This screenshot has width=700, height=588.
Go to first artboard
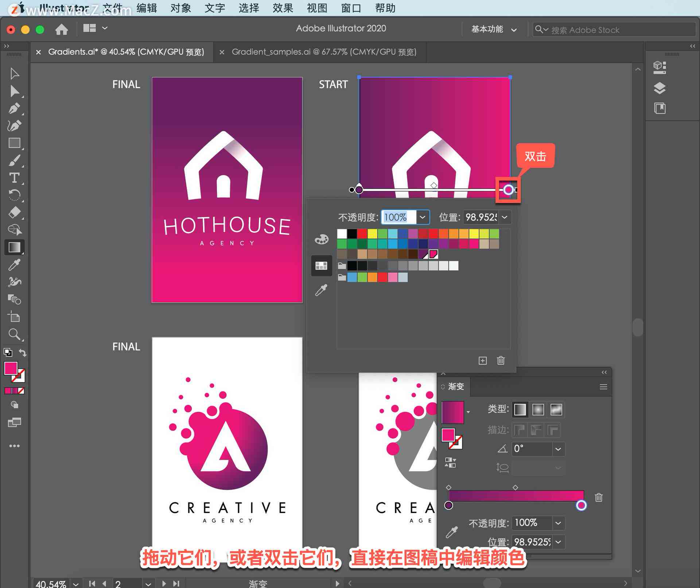click(x=92, y=583)
